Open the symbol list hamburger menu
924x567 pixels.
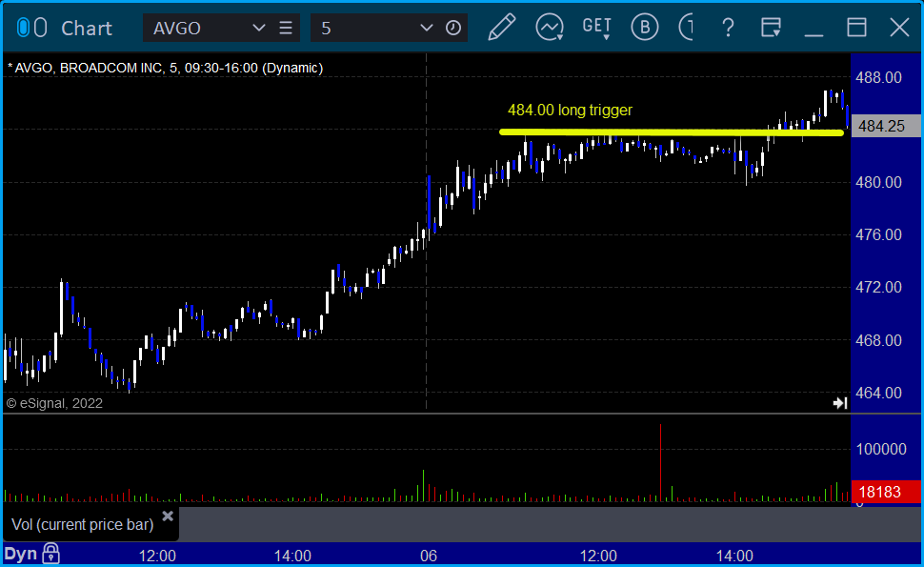coord(286,28)
